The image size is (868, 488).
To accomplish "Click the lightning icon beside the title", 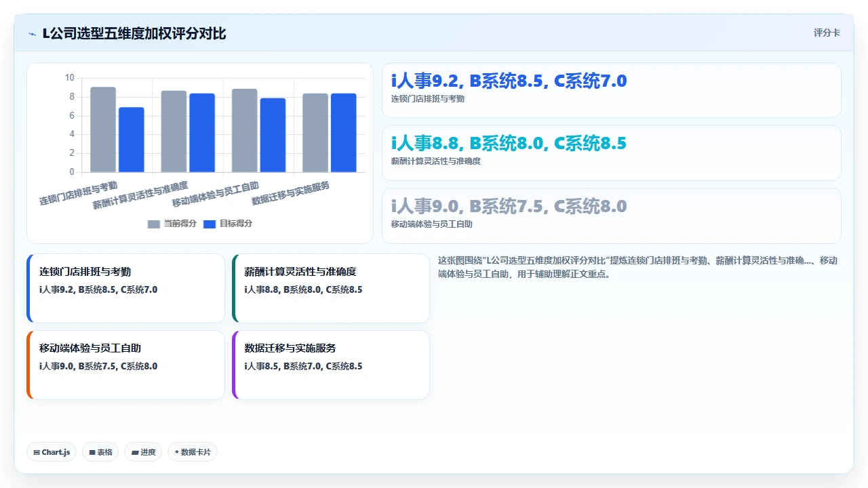I will (x=33, y=33).
